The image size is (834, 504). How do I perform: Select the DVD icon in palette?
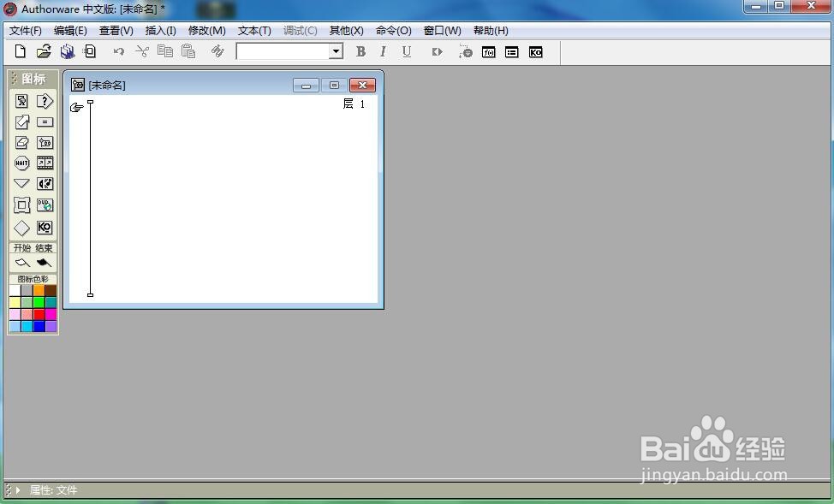coord(45,205)
